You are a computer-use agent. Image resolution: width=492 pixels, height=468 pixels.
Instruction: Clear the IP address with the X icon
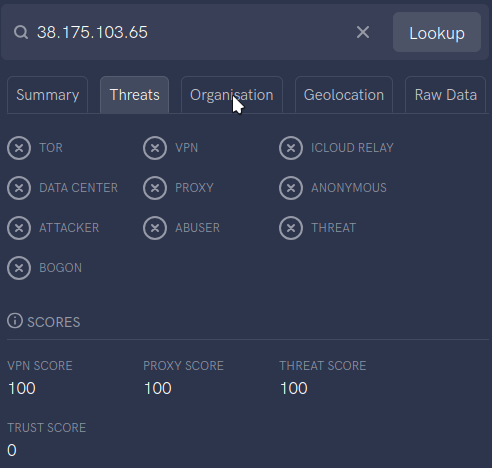tap(363, 32)
